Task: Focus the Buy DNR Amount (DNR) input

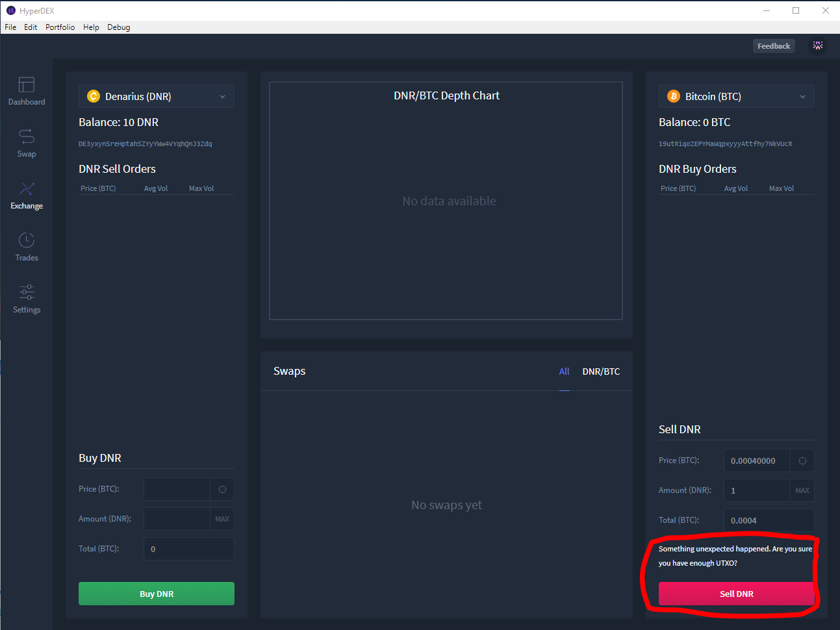Action: (177, 519)
